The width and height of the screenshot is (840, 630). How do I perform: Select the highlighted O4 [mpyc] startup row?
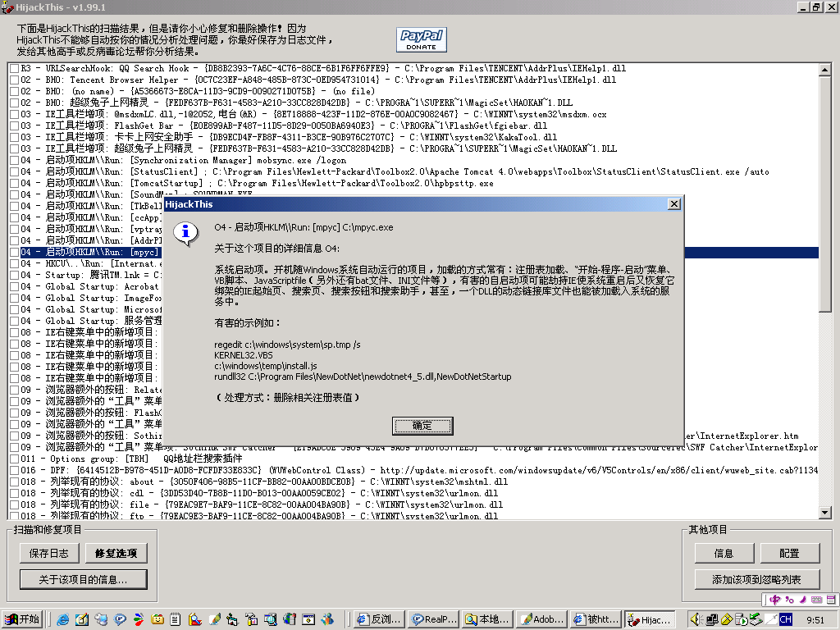414,253
